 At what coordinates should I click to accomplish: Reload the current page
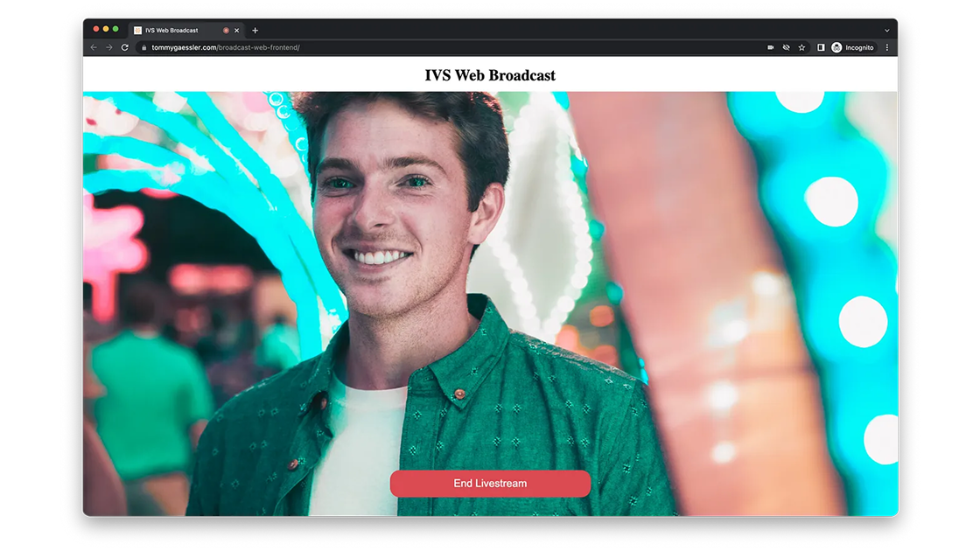(x=125, y=47)
